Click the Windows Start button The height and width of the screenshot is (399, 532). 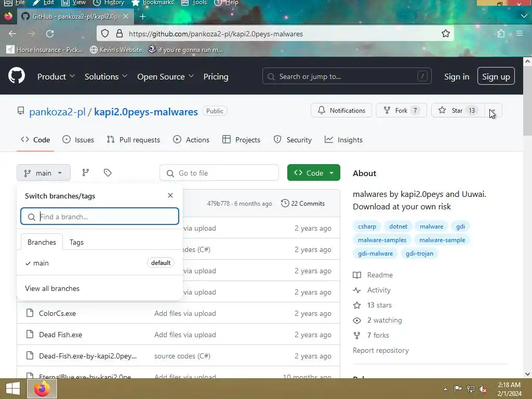pyautogui.click(x=13, y=389)
